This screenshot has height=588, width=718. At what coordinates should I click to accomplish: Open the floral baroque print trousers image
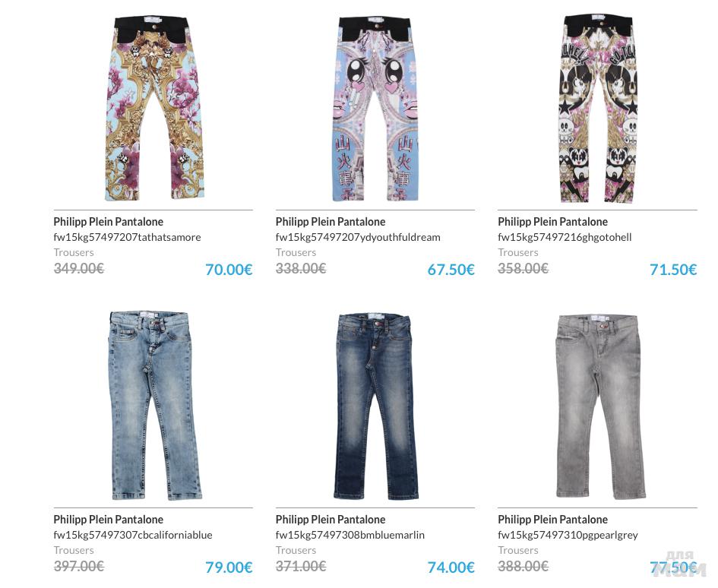click(x=153, y=108)
